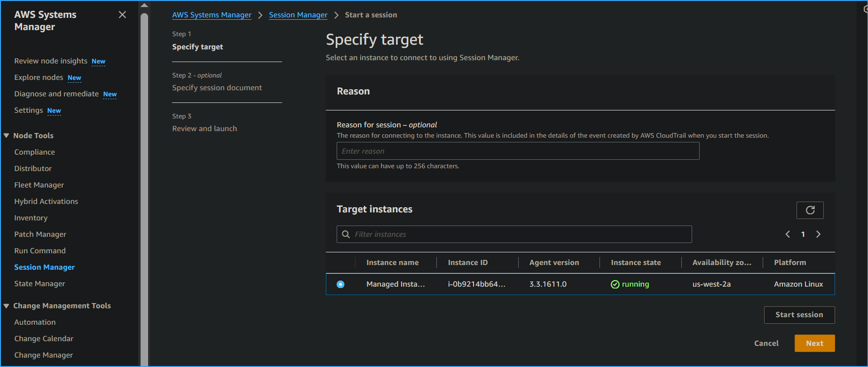Open Automation under Change Management Tools
Screen dimensions: 868x367
pyautogui.click(x=35, y=322)
